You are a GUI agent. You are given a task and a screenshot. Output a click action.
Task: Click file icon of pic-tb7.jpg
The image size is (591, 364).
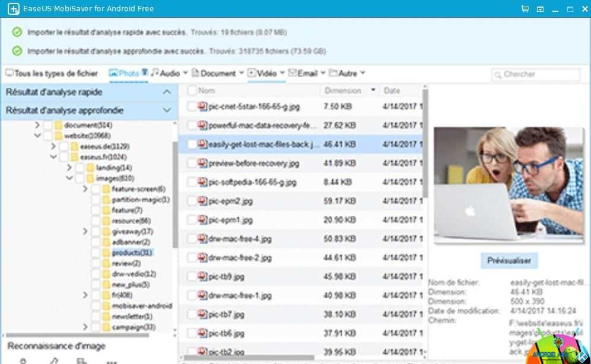coord(203,314)
